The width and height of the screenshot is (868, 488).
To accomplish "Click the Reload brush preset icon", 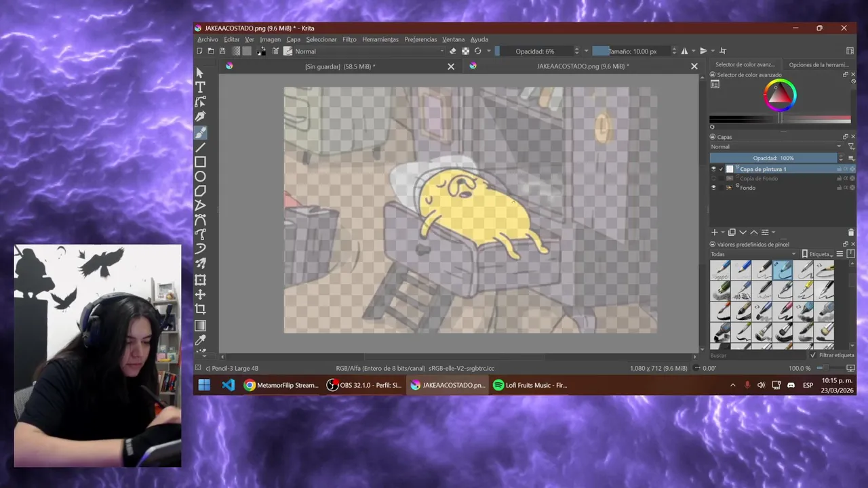I will pyautogui.click(x=477, y=51).
